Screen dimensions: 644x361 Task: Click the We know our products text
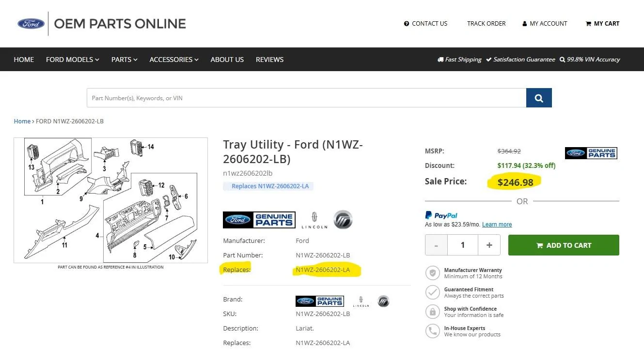472,335
